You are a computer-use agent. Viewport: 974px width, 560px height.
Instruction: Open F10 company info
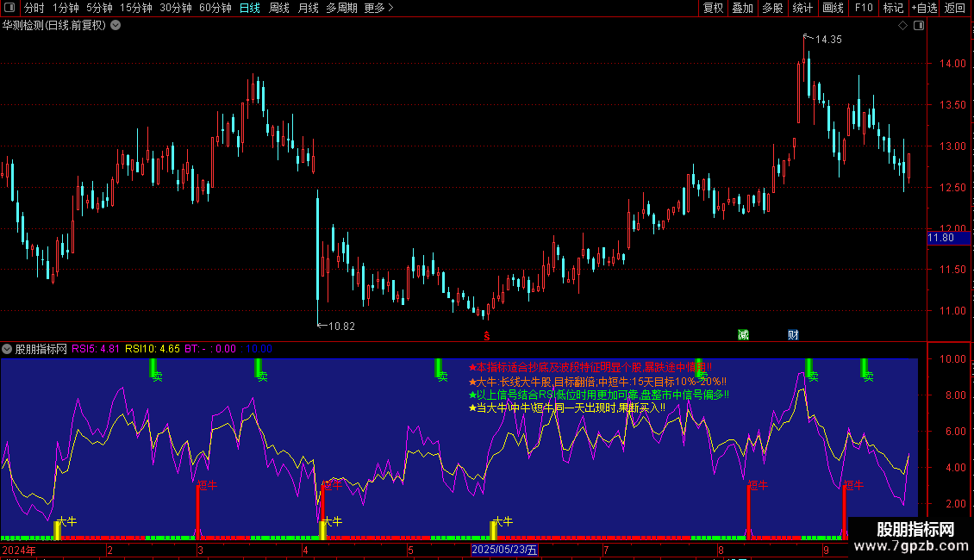click(x=864, y=8)
